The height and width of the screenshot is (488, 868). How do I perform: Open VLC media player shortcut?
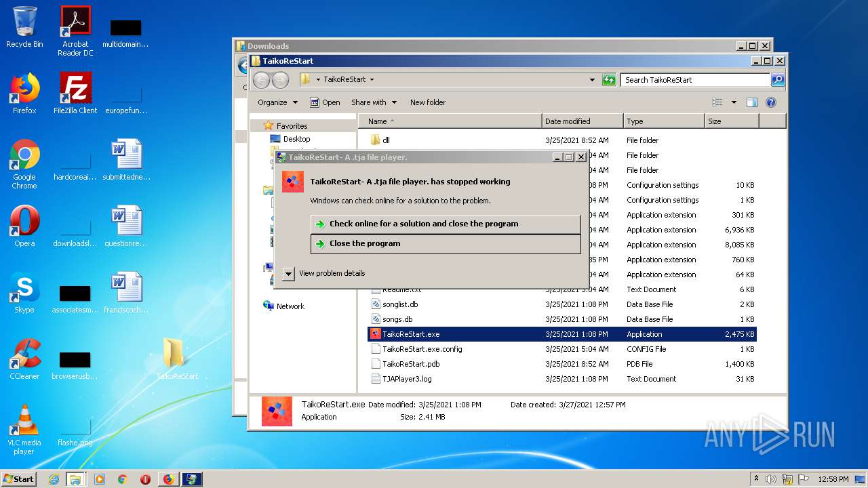(x=24, y=430)
